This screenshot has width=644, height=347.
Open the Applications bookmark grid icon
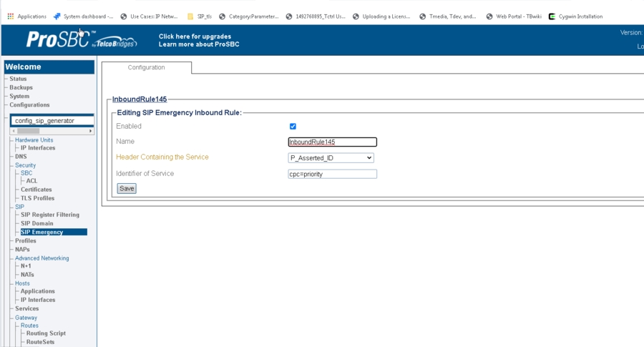[x=11, y=16]
